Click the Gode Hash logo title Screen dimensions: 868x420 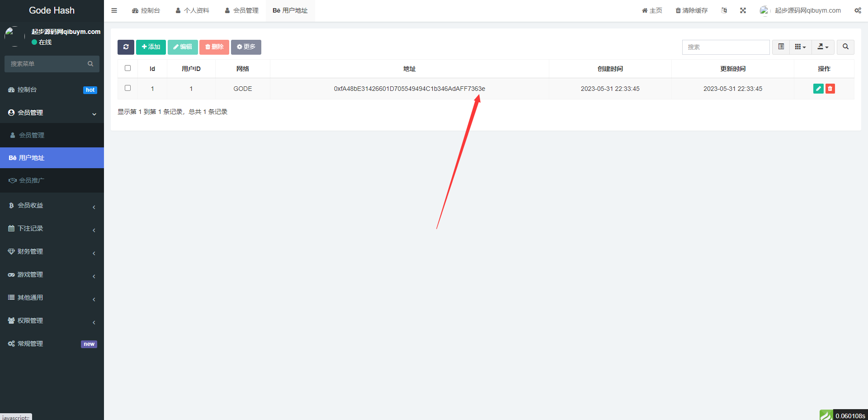(52, 10)
